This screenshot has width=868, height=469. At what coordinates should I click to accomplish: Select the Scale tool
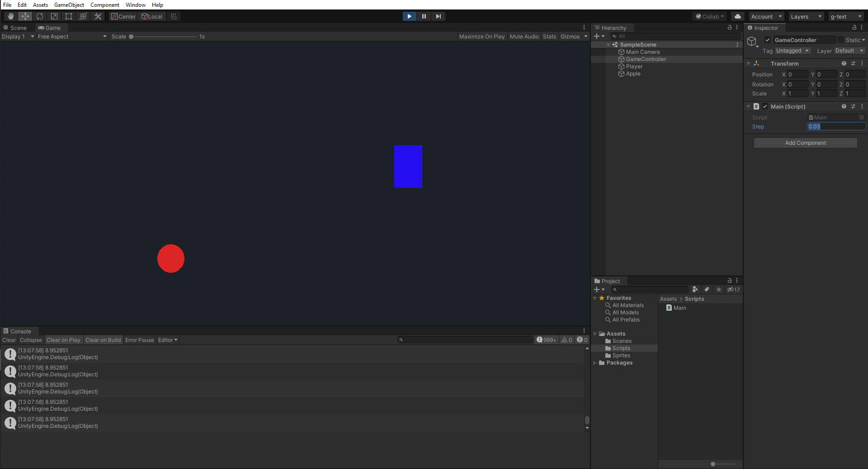(x=54, y=16)
